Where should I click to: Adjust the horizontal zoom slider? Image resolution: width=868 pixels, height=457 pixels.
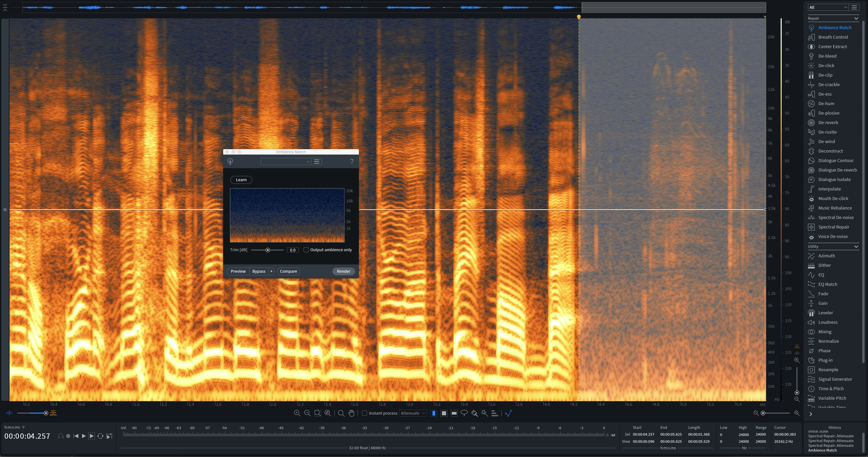tap(763, 413)
